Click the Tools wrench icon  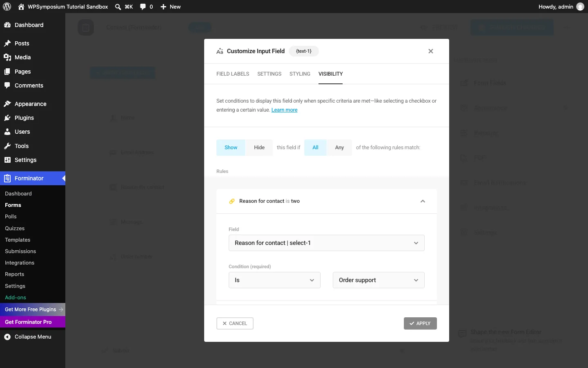pyautogui.click(x=7, y=146)
